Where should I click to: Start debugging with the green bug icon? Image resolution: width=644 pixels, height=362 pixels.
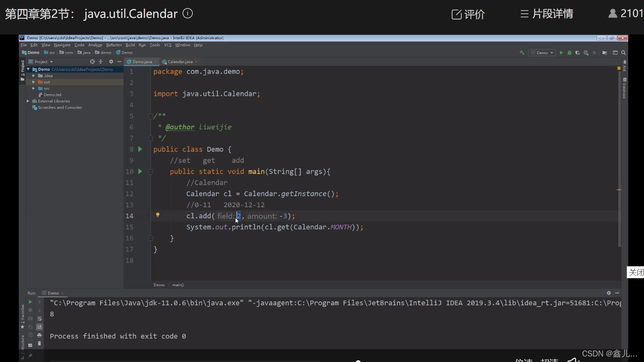pyautogui.click(x=569, y=53)
